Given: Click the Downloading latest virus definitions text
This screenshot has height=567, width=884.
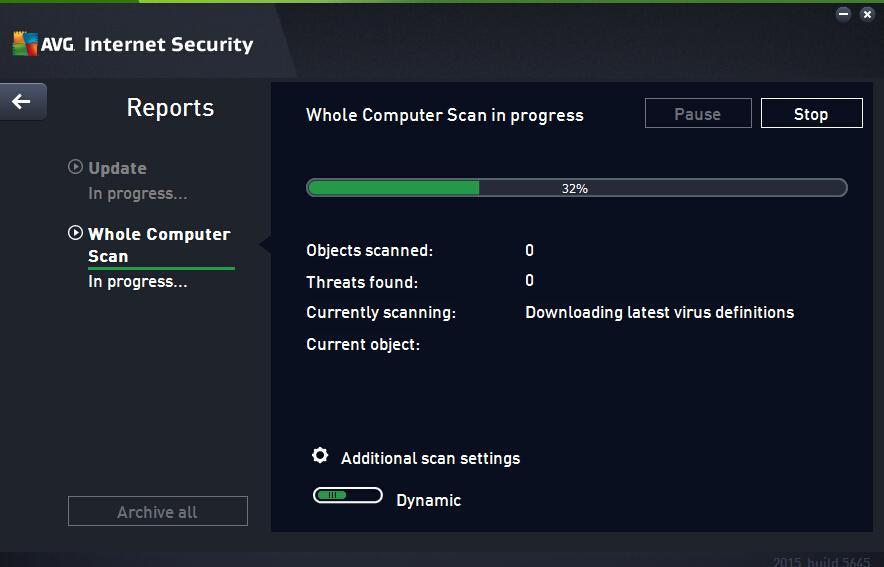Looking at the screenshot, I should click(x=660, y=312).
